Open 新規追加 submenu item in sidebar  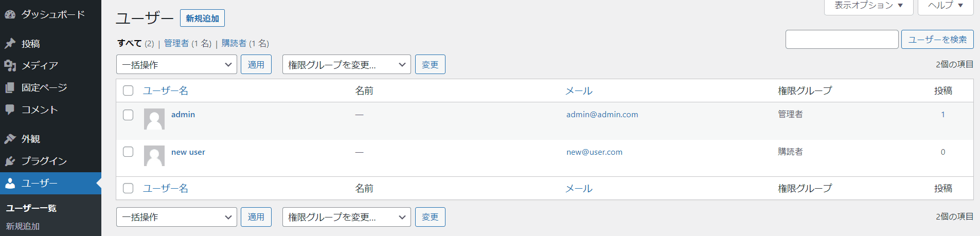coord(23,226)
